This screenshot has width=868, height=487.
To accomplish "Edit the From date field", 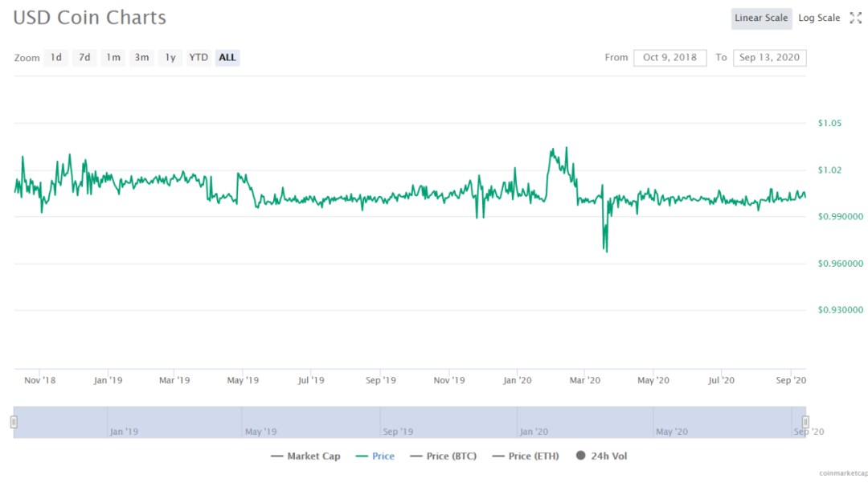I will 669,58.
